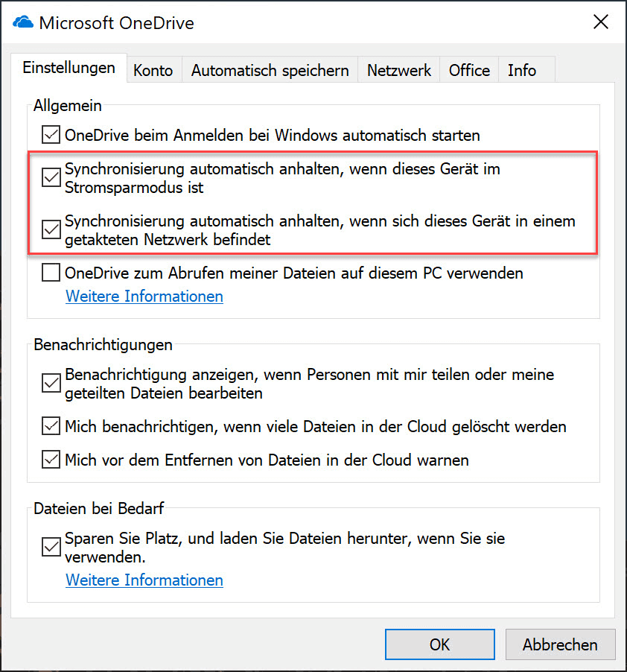Disable OneDrive automatic start at Windows sign-in
The image size is (627, 672).
(x=51, y=136)
